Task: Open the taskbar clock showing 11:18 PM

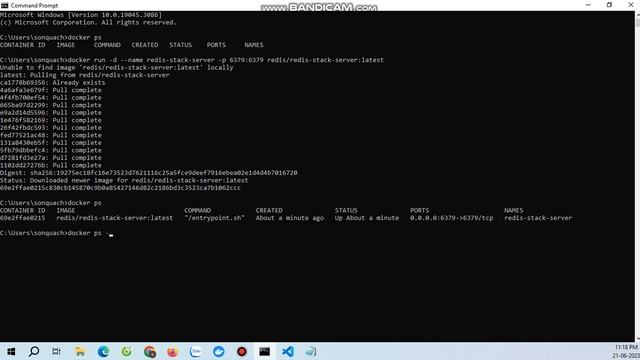Action: [x=626, y=351]
